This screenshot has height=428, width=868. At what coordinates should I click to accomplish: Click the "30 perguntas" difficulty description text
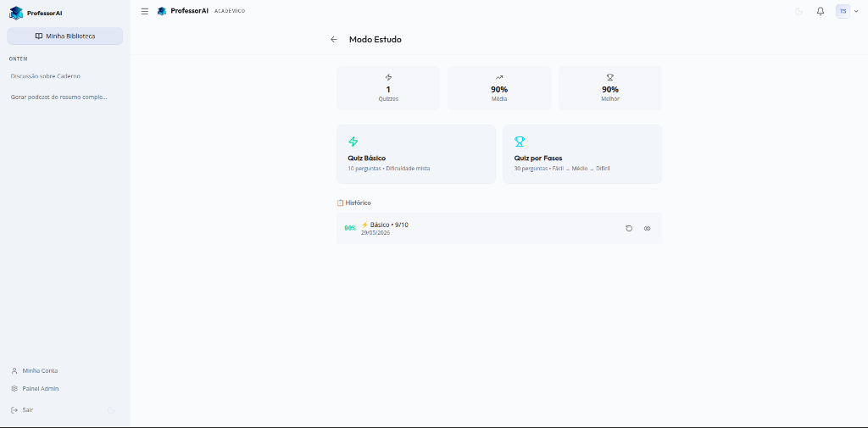coord(561,169)
